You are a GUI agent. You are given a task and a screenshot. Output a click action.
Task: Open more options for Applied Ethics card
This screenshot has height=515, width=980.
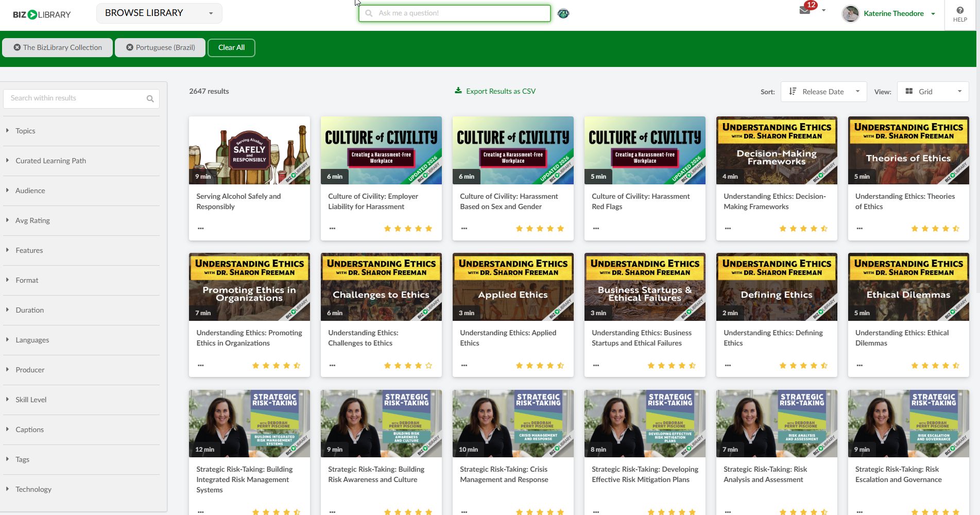(465, 365)
